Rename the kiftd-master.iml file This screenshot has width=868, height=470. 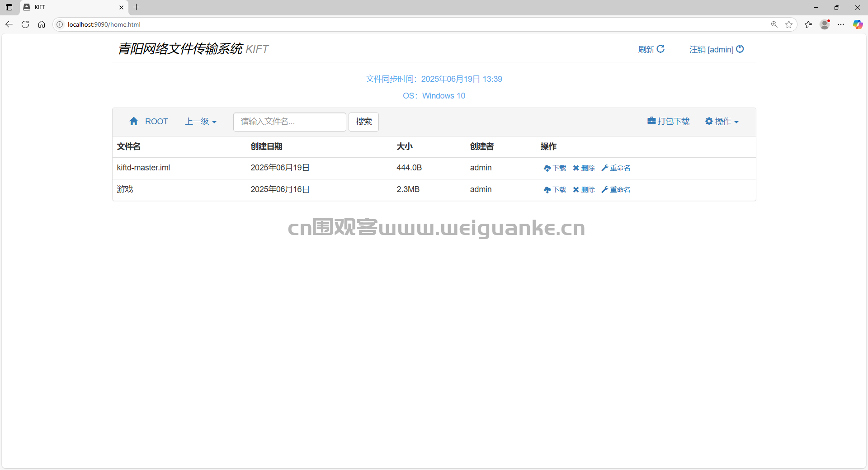616,168
